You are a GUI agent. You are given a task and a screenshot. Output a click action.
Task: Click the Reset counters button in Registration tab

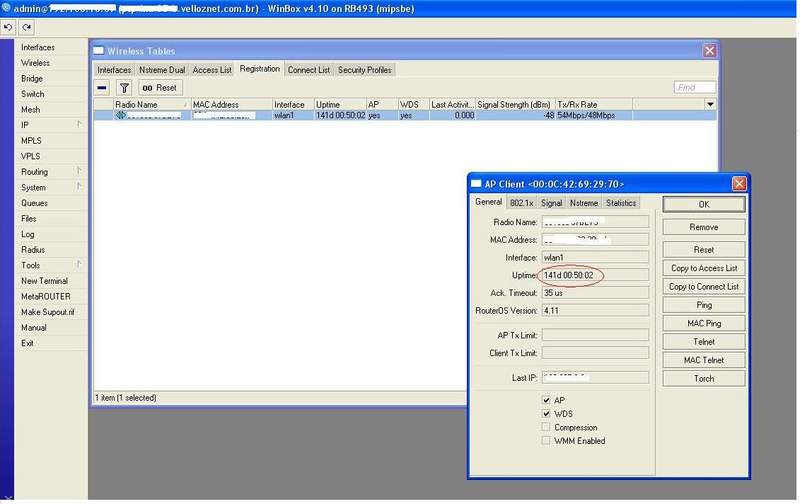point(160,88)
